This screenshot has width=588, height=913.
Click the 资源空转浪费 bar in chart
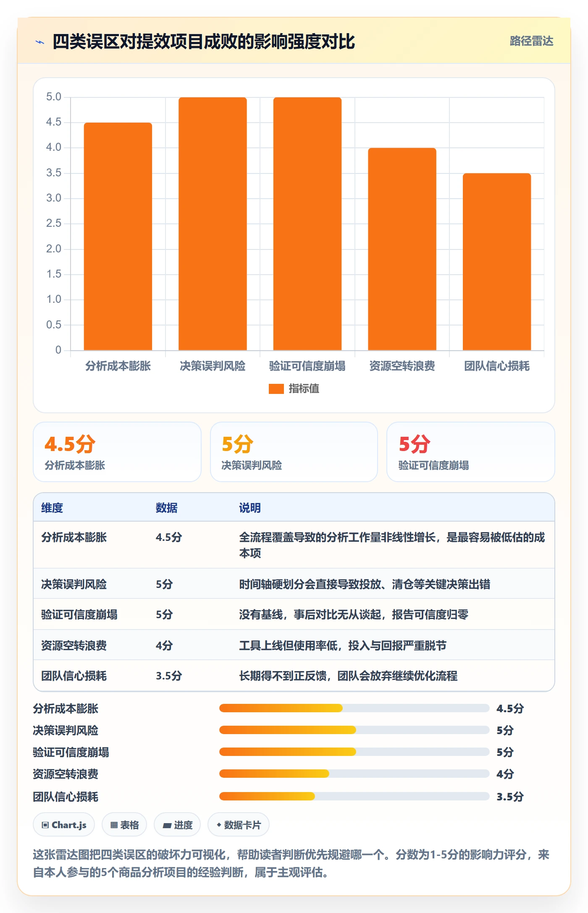click(x=402, y=249)
